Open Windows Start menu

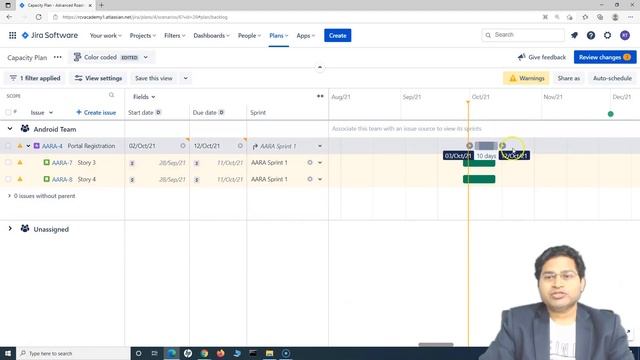click(x=8, y=353)
